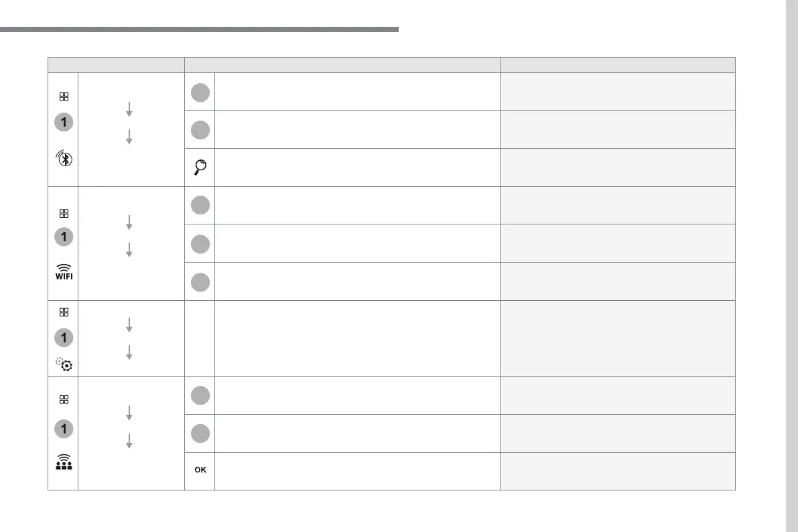
Task: Open the settings gears icon
Action: click(x=64, y=364)
